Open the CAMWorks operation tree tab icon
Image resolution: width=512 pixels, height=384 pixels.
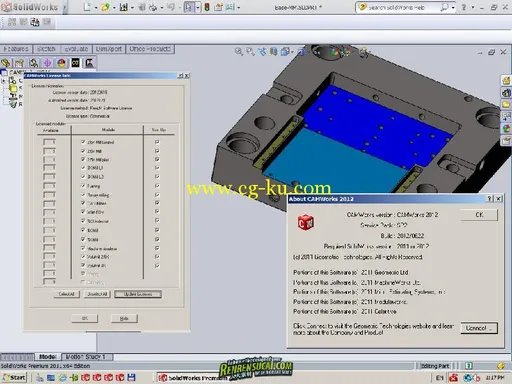(x=89, y=63)
